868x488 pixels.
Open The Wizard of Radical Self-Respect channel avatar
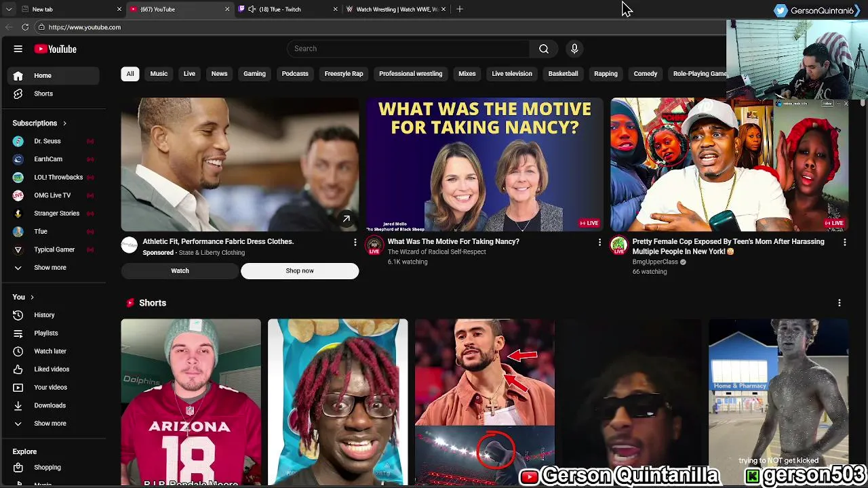pos(374,245)
